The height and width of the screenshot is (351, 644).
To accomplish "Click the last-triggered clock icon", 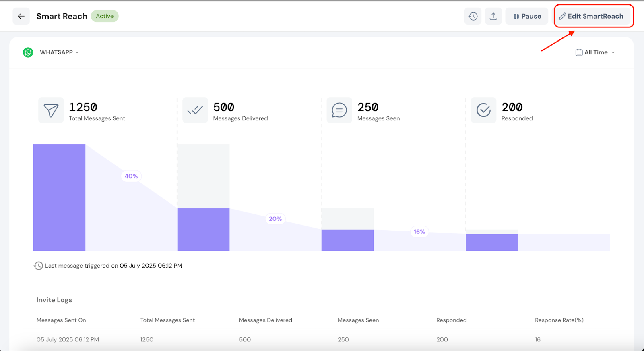I will [x=38, y=266].
